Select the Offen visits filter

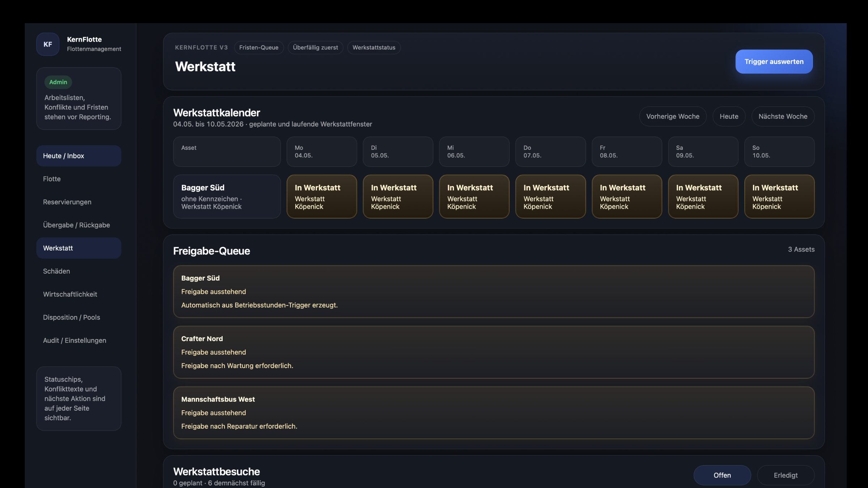pyautogui.click(x=722, y=475)
